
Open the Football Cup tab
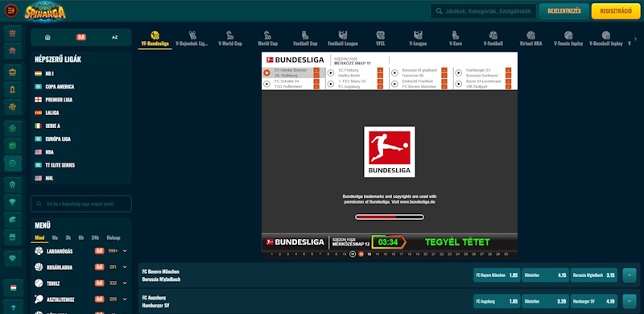click(305, 39)
